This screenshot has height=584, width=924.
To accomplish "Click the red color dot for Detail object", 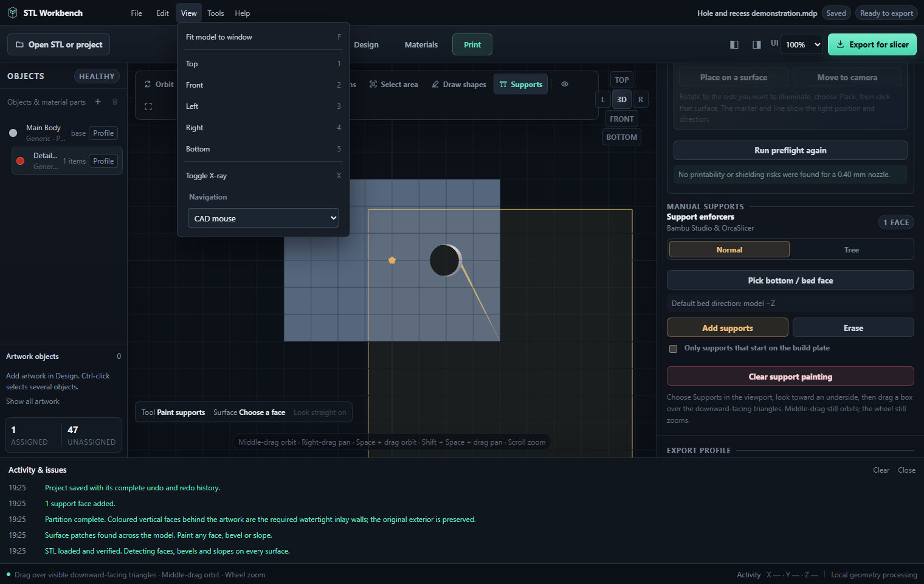I will coord(20,161).
